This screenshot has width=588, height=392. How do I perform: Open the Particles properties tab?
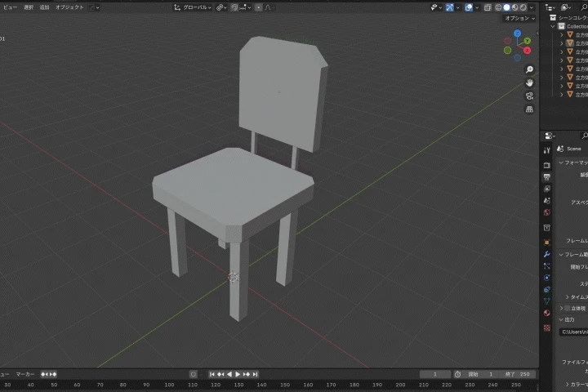pos(546,266)
